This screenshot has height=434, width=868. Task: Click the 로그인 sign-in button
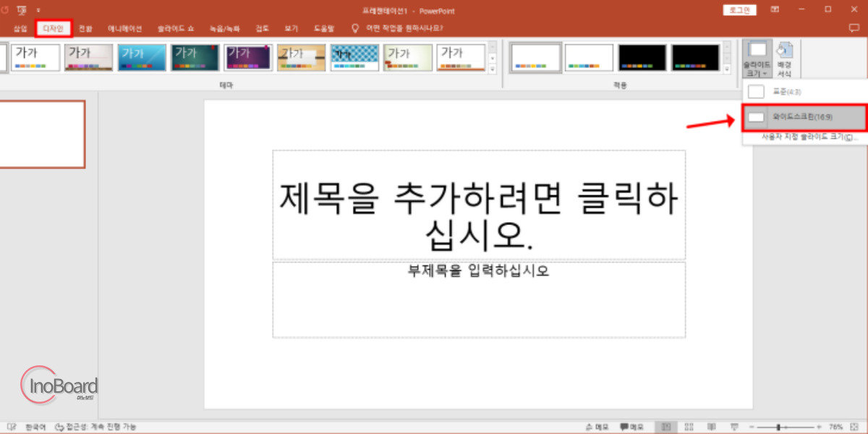click(740, 9)
